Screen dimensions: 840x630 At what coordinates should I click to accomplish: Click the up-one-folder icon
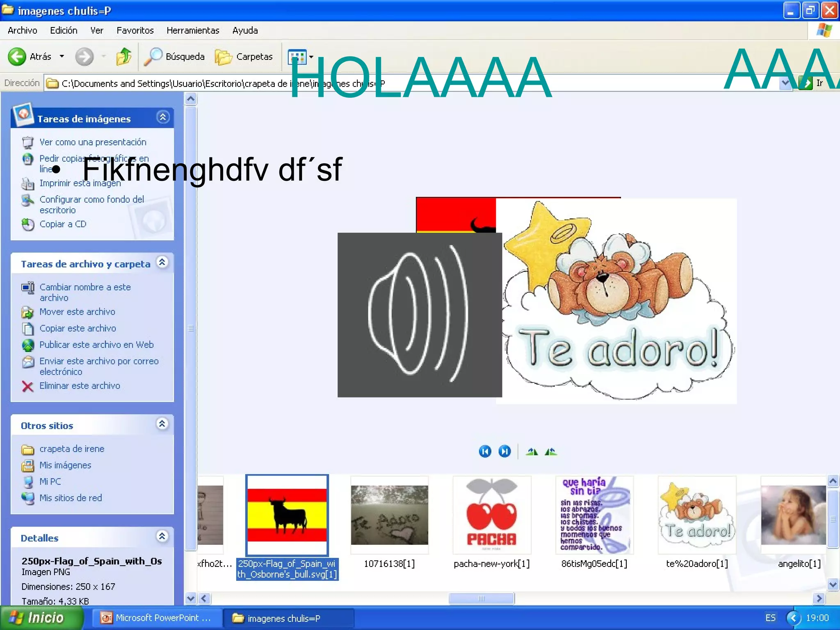point(123,57)
